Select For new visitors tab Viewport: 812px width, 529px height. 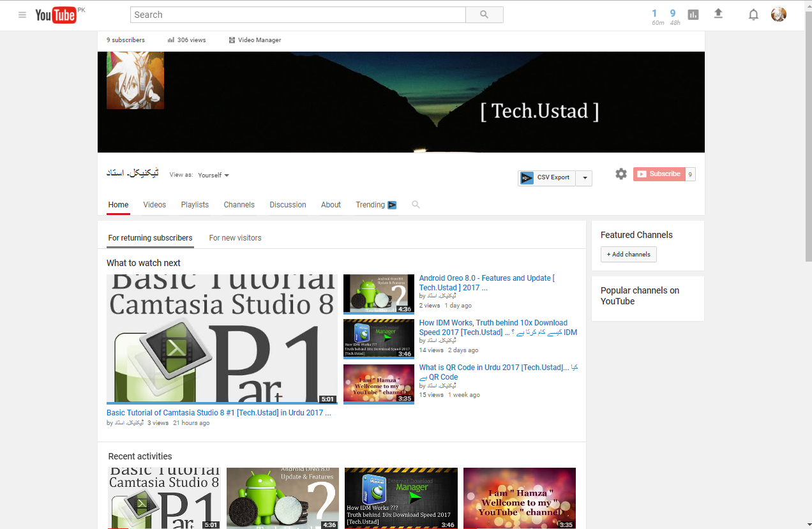coord(235,238)
